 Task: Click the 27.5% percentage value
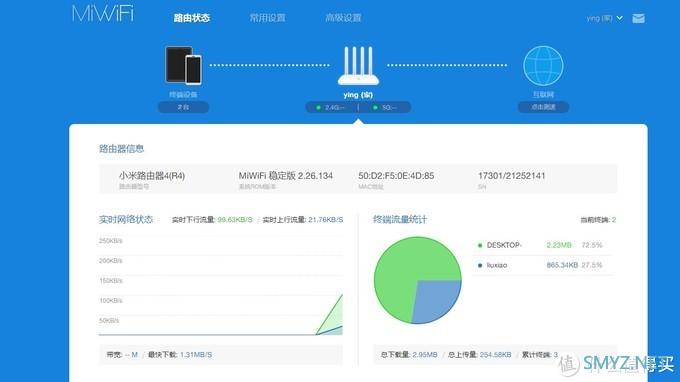click(x=592, y=265)
